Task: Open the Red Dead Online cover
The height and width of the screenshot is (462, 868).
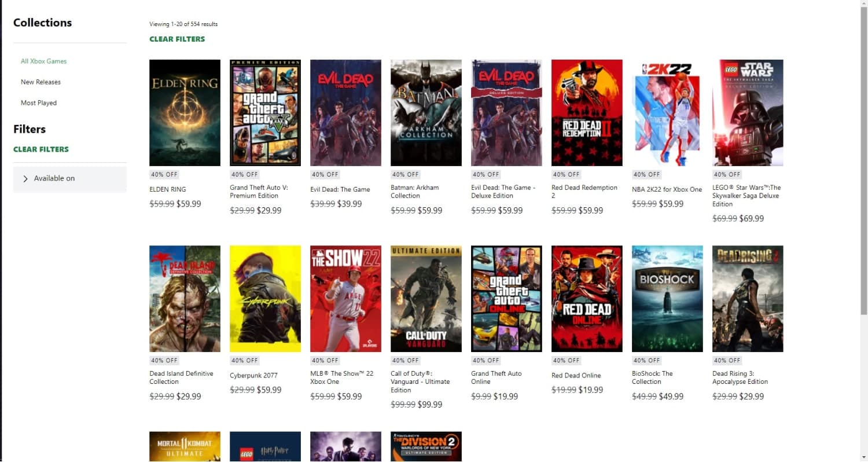Action: pos(587,299)
